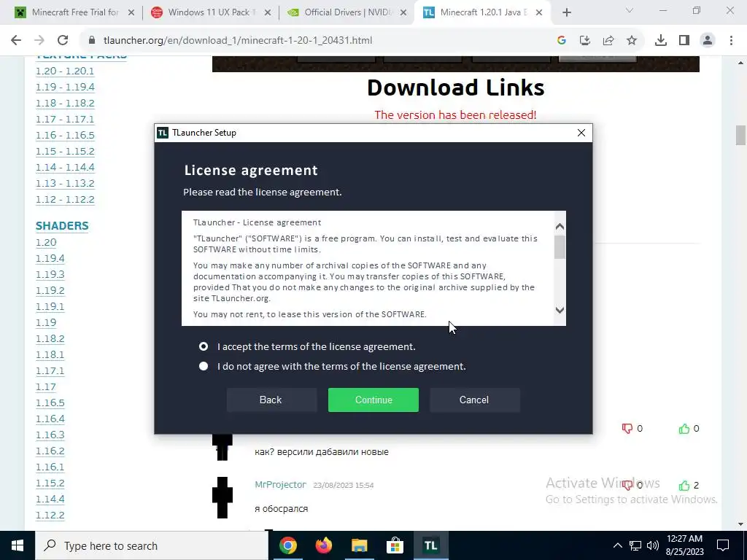Click the Google icon in address bar
The image size is (747, 560).
pos(562,41)
